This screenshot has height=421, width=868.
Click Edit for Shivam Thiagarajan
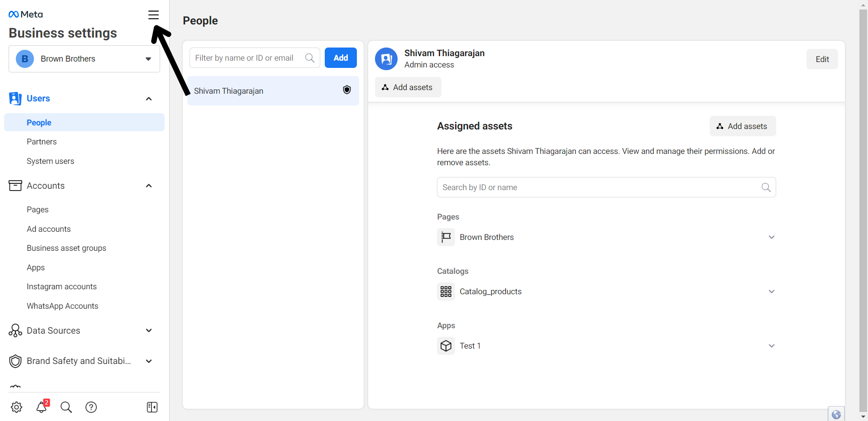click(822, 59)
